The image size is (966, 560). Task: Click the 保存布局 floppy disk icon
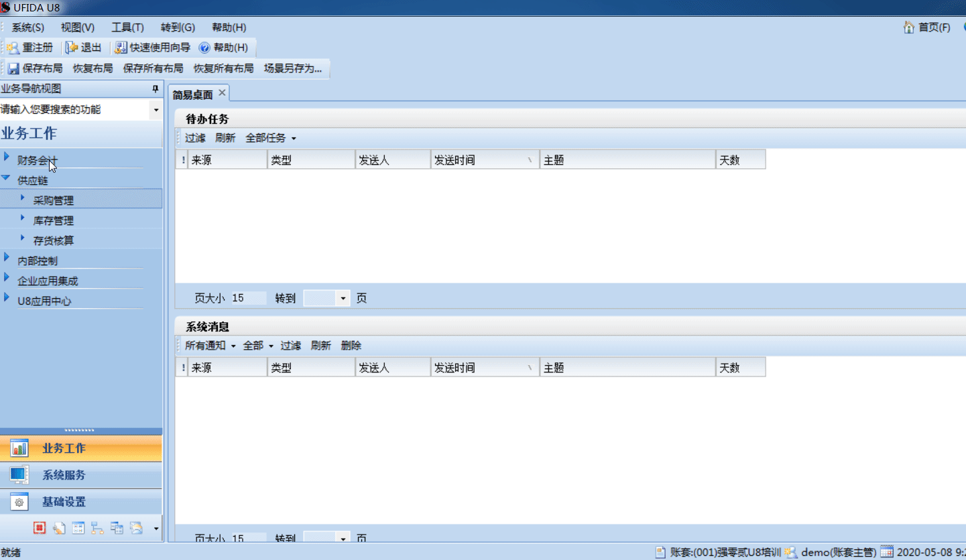click(x=13, y=68)
